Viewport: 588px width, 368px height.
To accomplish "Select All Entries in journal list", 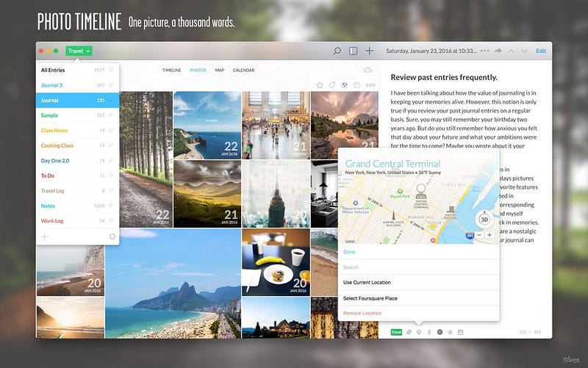I will point(78,70).
